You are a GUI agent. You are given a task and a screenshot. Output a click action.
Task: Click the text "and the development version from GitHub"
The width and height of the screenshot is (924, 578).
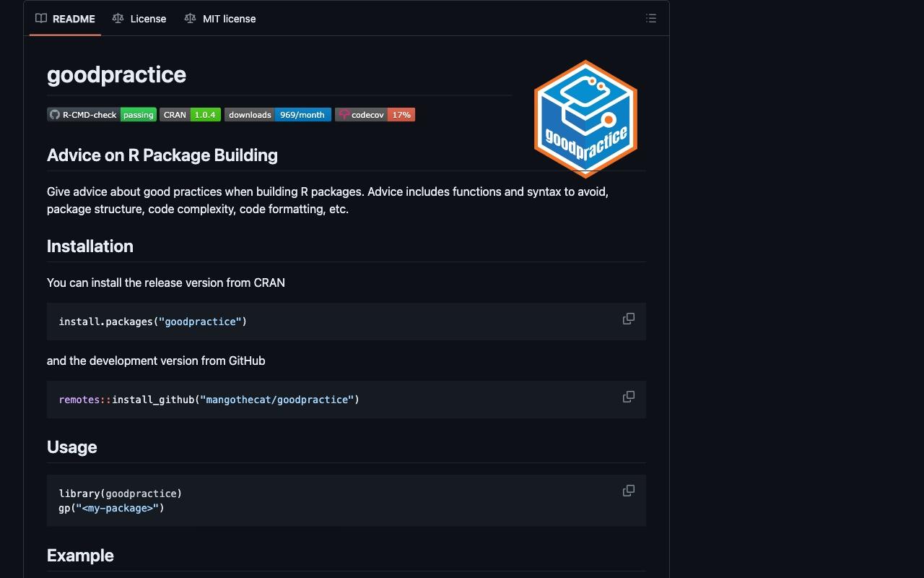pos(156,361)
